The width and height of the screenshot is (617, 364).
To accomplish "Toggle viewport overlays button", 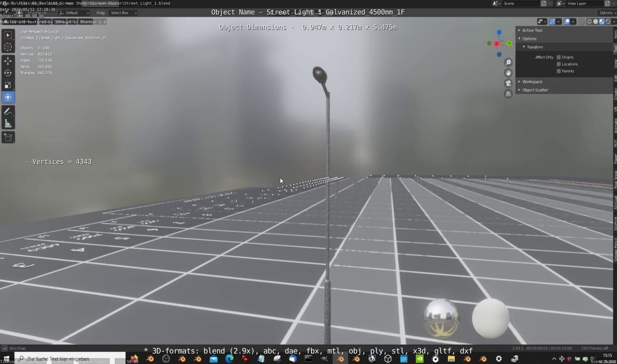I will 567,22.
